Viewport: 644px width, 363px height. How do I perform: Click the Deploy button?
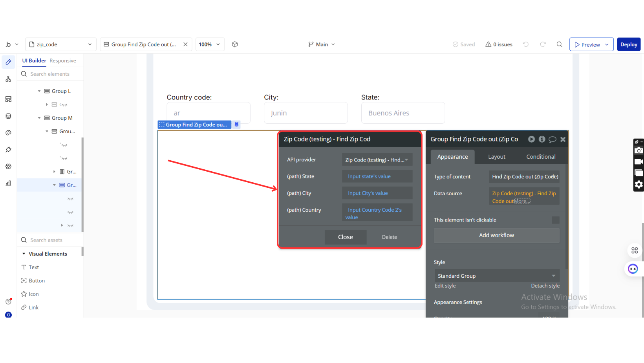pos(628,44)
